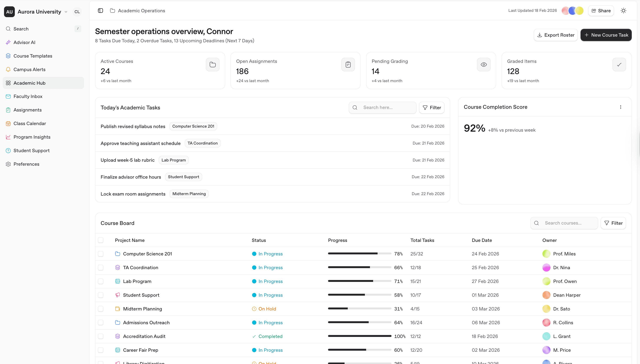The width and height of the screenshot is (640, 364).
Task: Click the Accreditation Audit progress bar
Action: pos(360,336)
